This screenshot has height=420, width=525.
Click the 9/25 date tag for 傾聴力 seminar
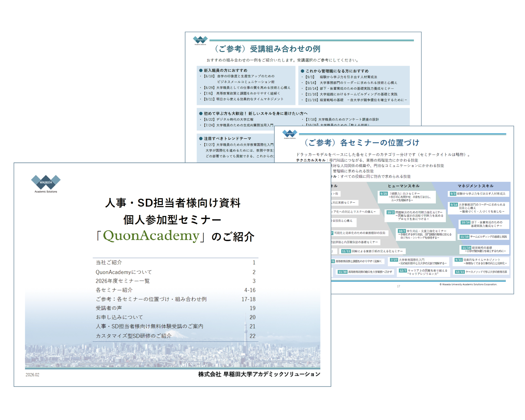pyautogui.click(x=384, y=193)
